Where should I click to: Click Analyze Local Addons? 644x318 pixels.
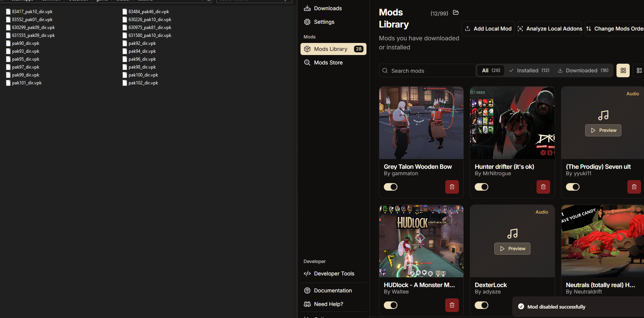pos(550,29)
